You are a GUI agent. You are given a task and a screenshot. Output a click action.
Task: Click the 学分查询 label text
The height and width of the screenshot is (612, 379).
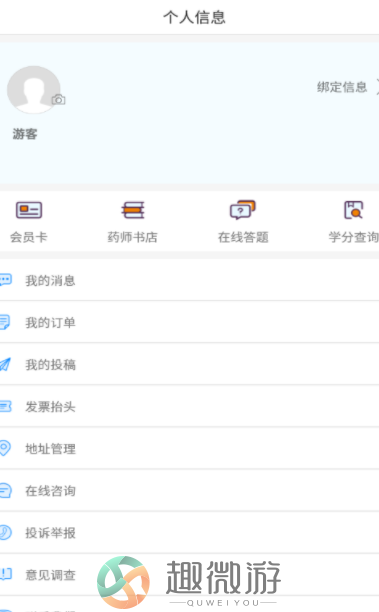click(354, 237)
